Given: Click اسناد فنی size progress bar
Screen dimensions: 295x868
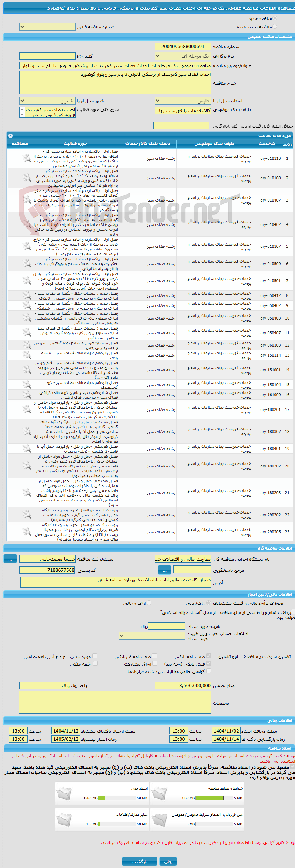Looking at the screenshot, I should (x=117, y=798).
